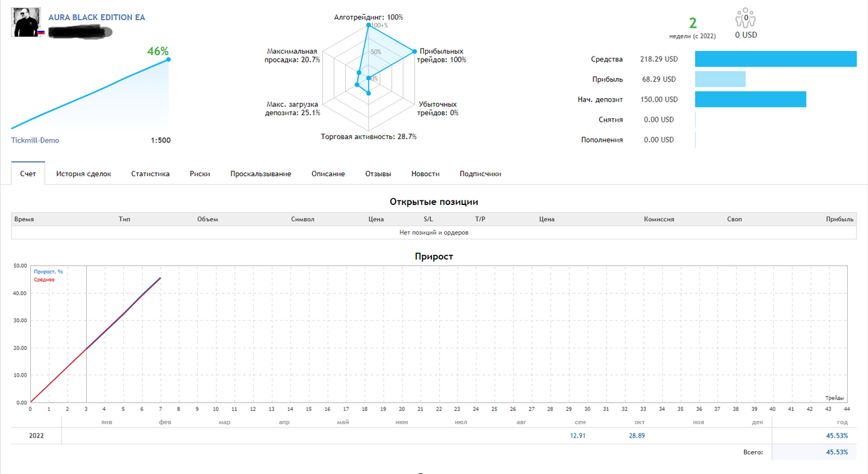Click the T/P column header
Screen dimensions: 868x474
[480, 219]
